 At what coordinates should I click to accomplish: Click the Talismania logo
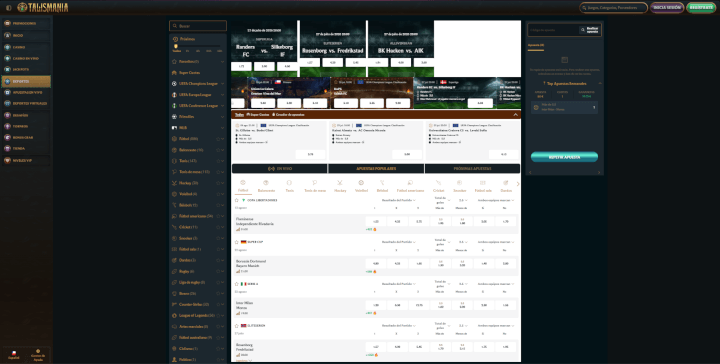[x=43, y=7]
